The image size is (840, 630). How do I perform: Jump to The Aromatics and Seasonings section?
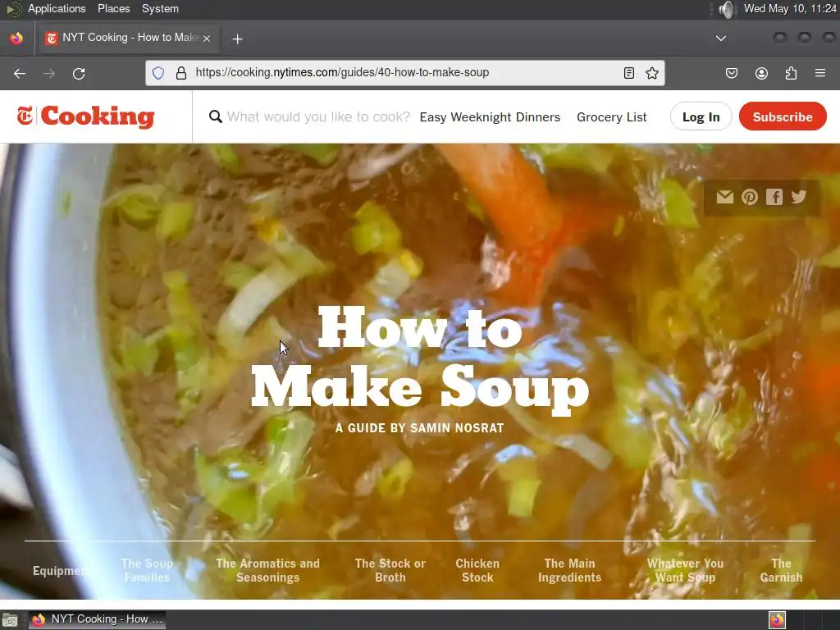click(268, 571)
